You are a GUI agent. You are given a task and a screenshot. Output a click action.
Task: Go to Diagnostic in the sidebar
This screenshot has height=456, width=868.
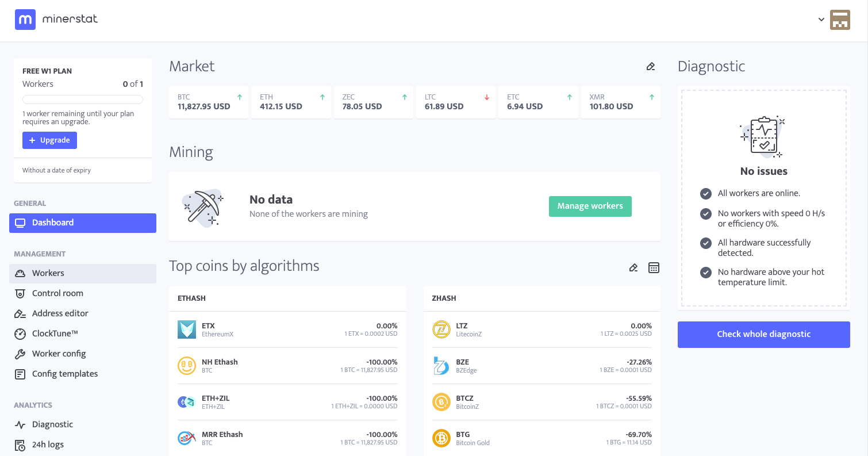pos(83,425)
